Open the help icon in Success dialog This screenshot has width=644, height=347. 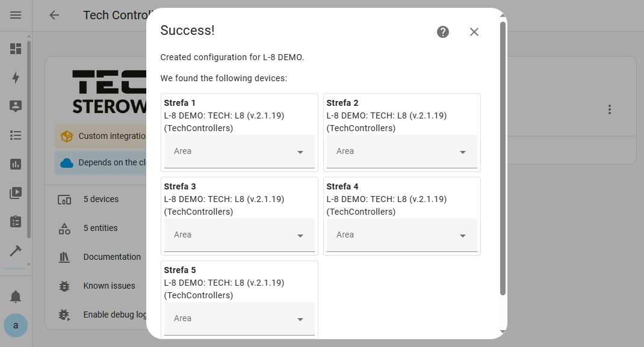click(x=443, y=32)
